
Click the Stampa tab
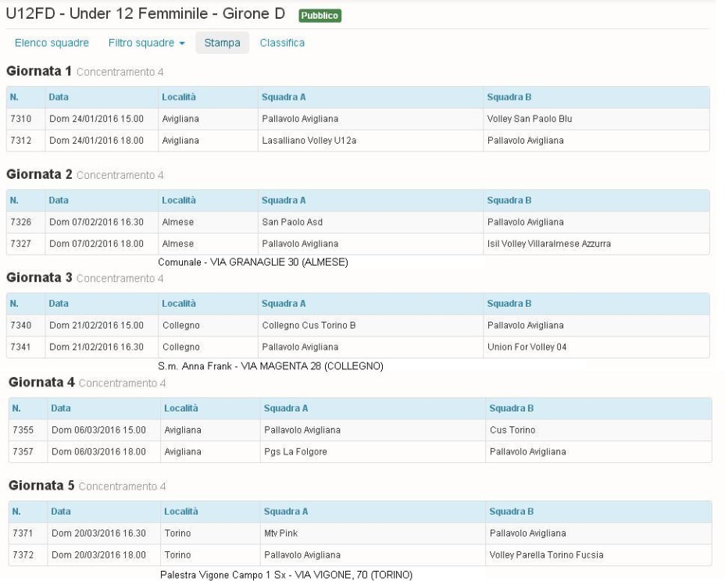tap(222, 42)
